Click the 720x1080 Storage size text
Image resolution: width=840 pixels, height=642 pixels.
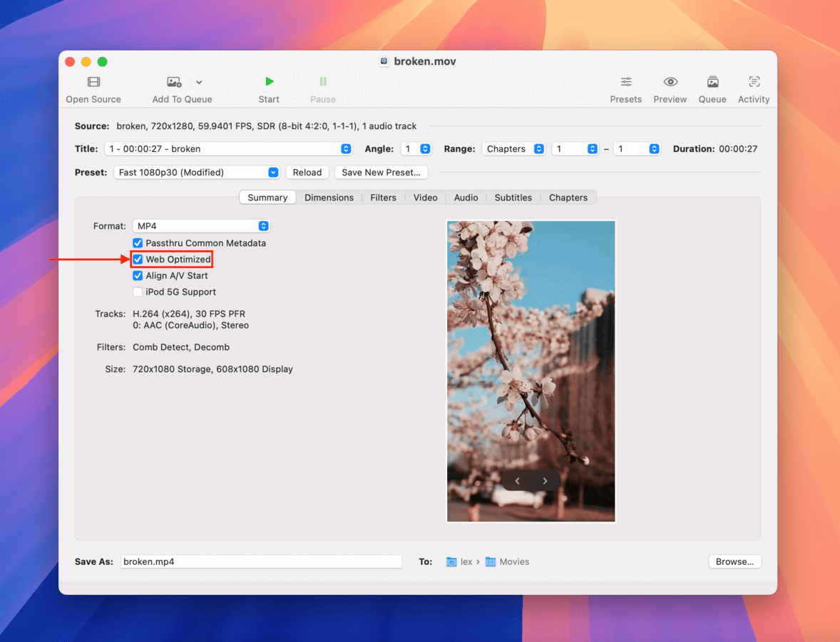212,370
